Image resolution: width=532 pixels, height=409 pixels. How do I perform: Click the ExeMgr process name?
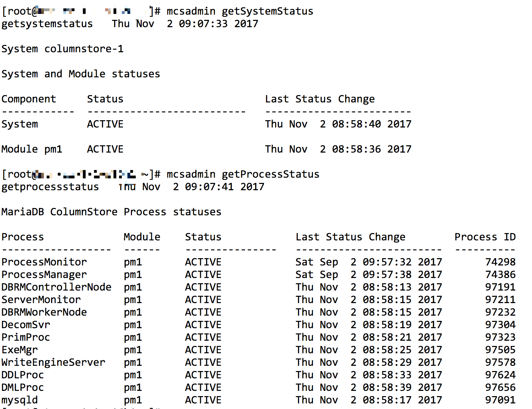19,350
